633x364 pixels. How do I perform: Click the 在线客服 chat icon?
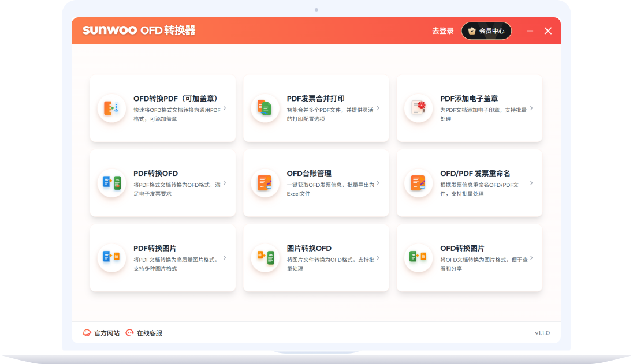[x=129, y=332]
